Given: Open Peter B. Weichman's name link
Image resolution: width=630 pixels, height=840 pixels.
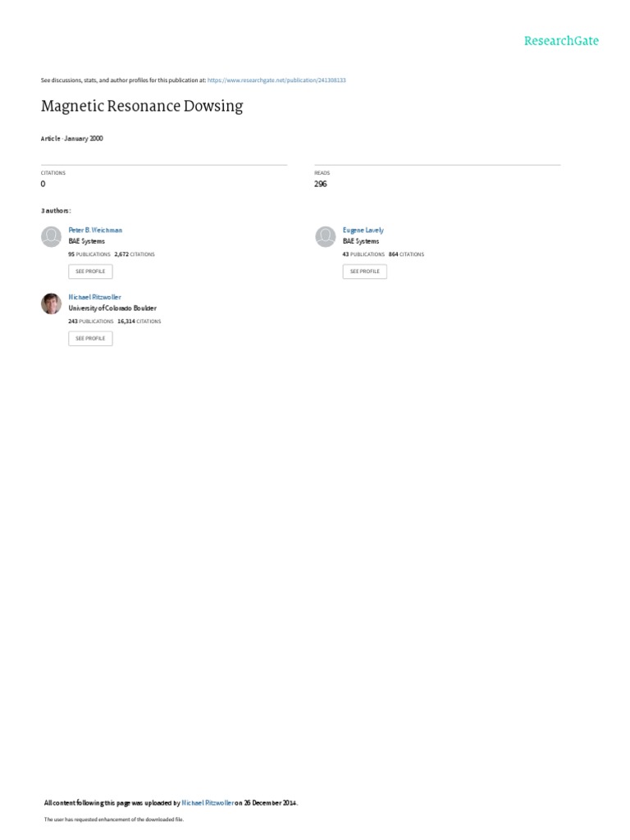Looking at the screenshot, I should (95, 230).
